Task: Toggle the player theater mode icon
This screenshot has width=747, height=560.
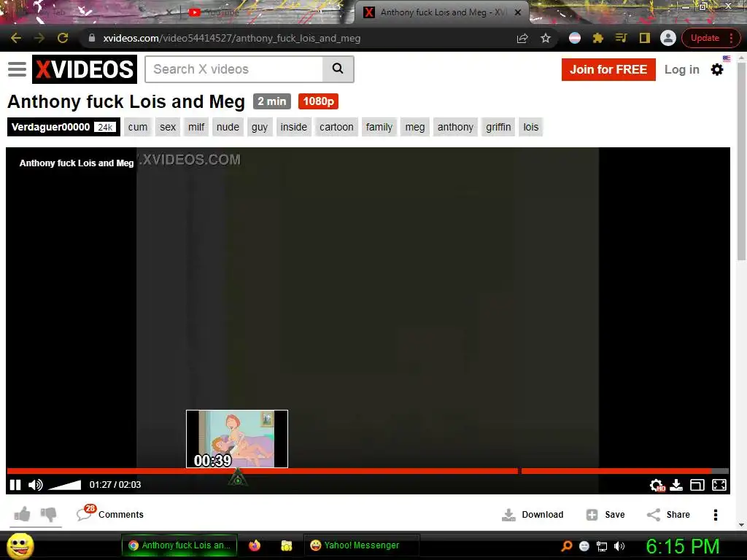Action: tap(697, 485)
